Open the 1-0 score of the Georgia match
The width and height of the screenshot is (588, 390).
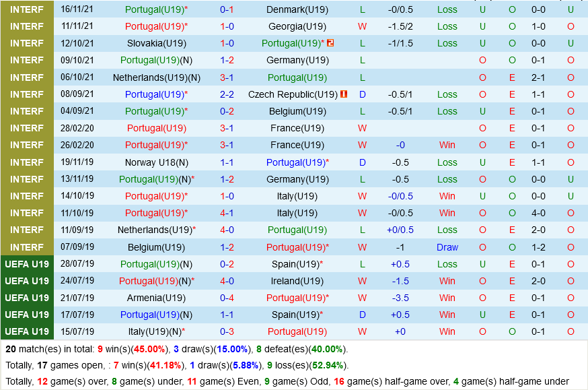(227, 27)
